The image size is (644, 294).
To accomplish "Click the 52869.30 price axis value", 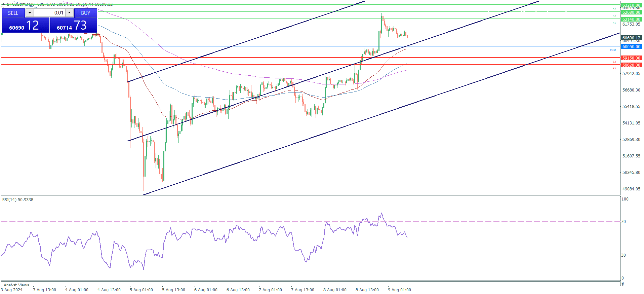I will point(631,140).
